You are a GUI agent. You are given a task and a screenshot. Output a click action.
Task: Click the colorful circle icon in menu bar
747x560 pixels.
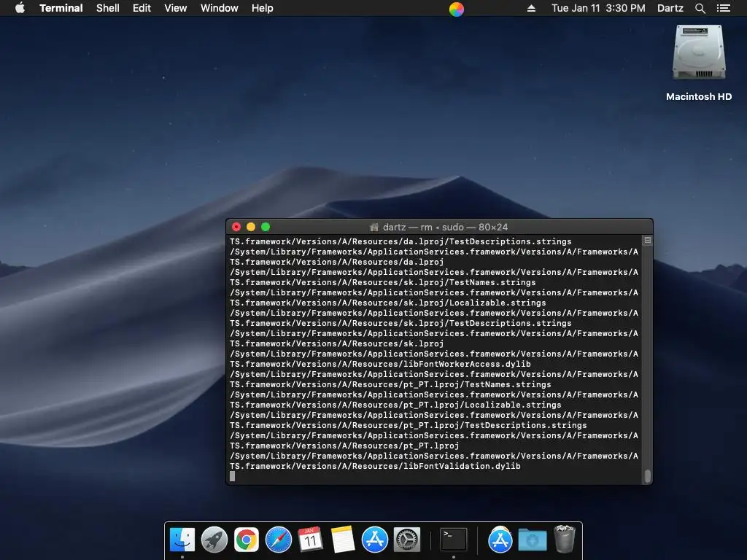pos(457,9)
